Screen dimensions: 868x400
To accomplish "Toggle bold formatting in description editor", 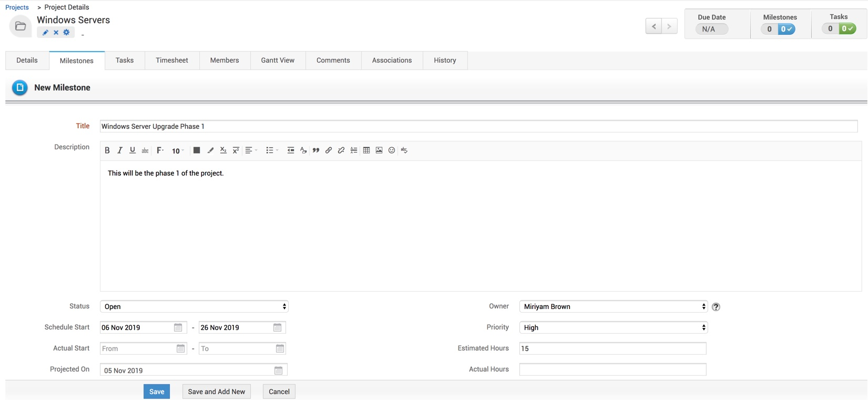I will click(107, 150).
